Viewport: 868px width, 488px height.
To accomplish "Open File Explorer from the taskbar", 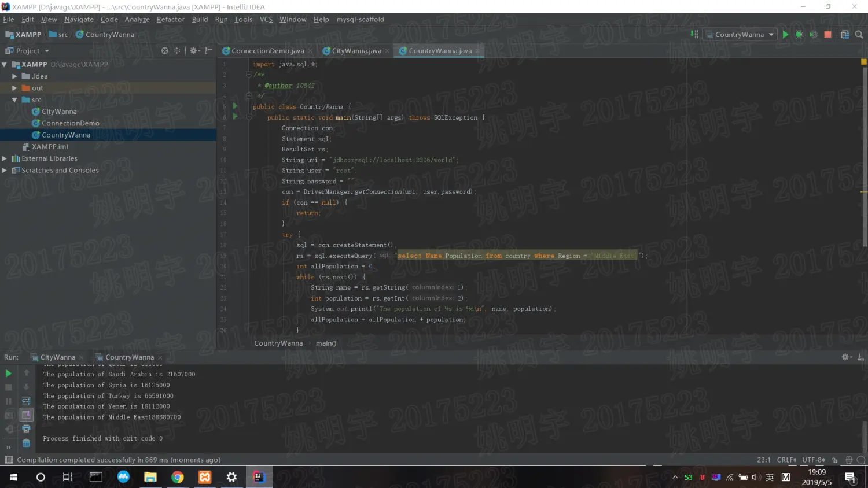I will pos(150,477).
